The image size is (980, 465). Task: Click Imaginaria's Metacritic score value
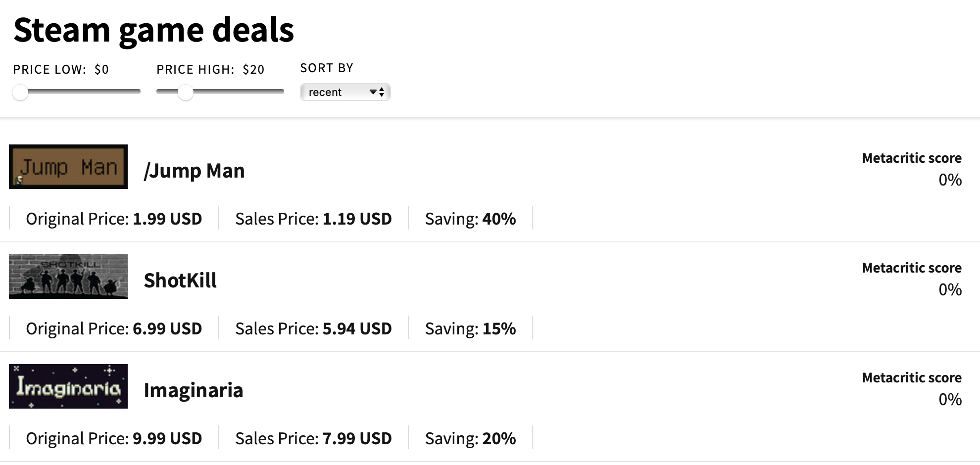coord(950,399)
